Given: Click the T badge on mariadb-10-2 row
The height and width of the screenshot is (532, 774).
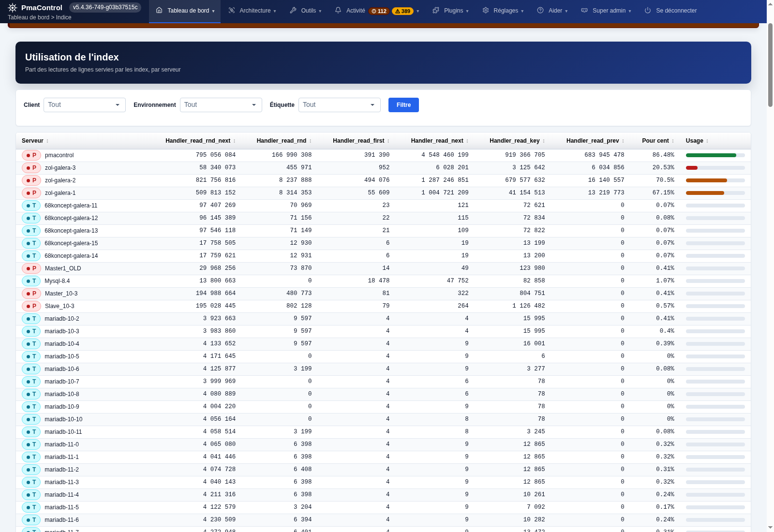Looking at the screenshot, I should click(x=31, y=319).
